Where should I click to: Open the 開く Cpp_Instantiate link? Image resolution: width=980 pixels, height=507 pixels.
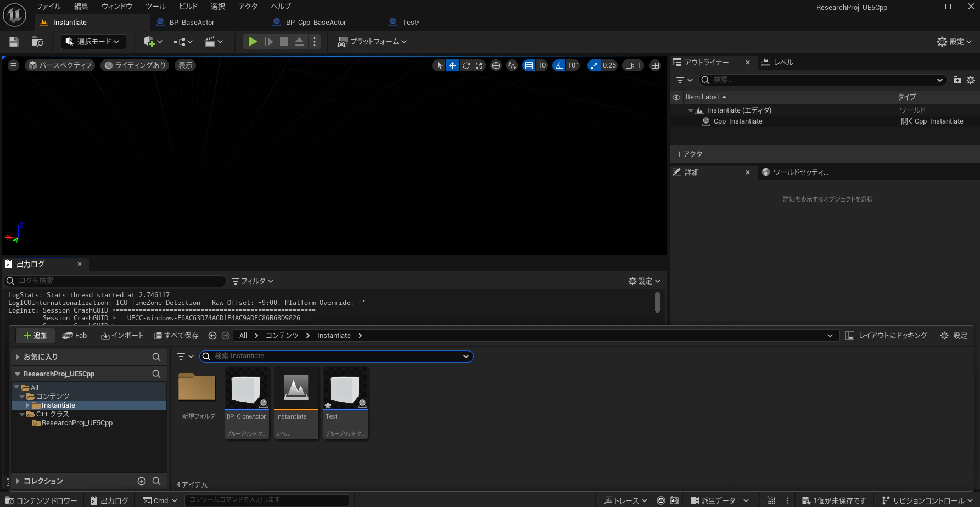[932, 121]
